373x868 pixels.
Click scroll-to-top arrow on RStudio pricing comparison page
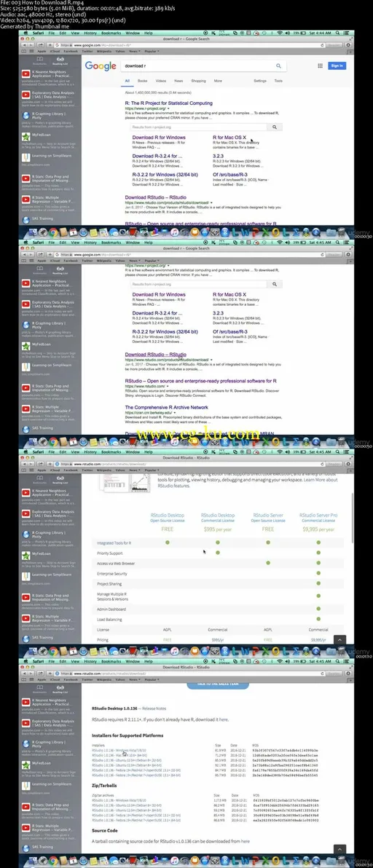point(338,640)
